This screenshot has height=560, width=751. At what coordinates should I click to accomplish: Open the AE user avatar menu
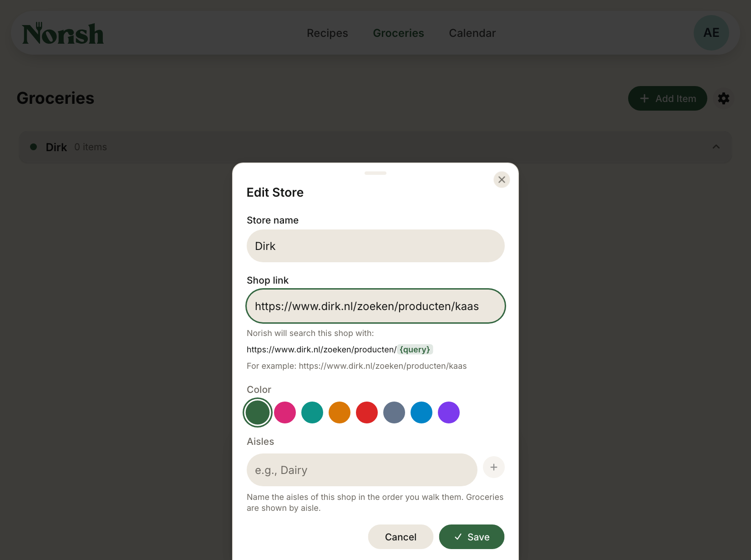[711, 33]
